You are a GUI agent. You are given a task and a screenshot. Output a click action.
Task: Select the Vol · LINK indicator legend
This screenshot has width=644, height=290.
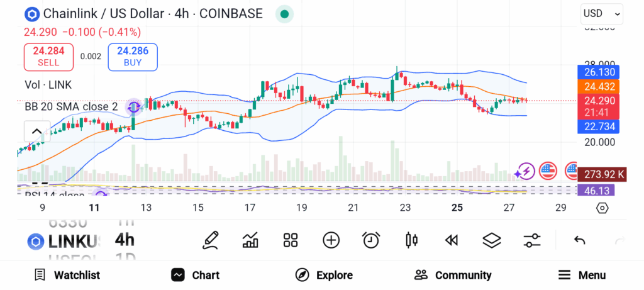click(48, 85)
